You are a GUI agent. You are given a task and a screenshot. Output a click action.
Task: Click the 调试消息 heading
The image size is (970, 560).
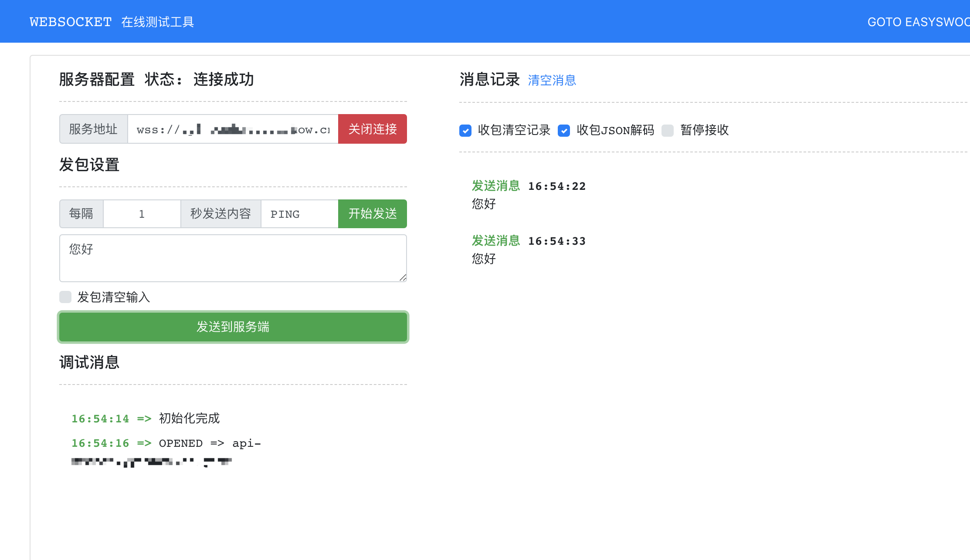(89, 362)
